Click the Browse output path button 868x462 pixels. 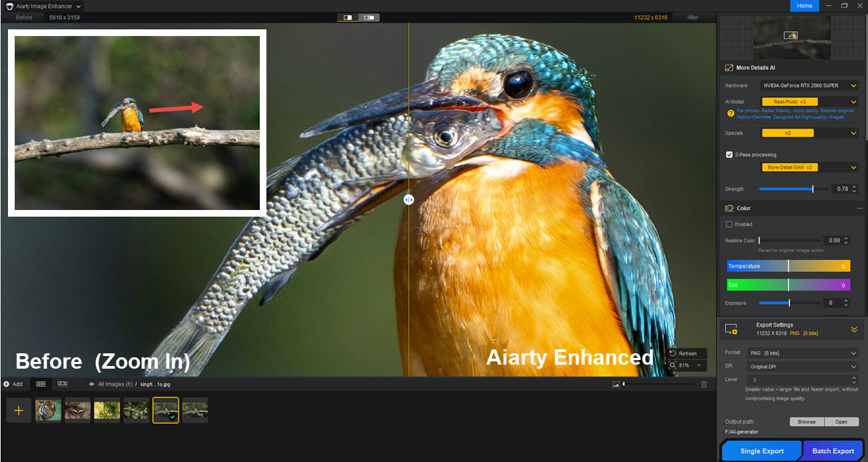pyautogui.click(x=807, y=422)
